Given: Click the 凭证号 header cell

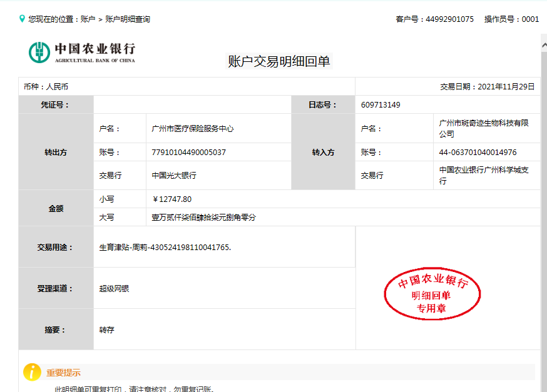Looking at the screenshot, I should pyautogui.click(x=56, y=104).
